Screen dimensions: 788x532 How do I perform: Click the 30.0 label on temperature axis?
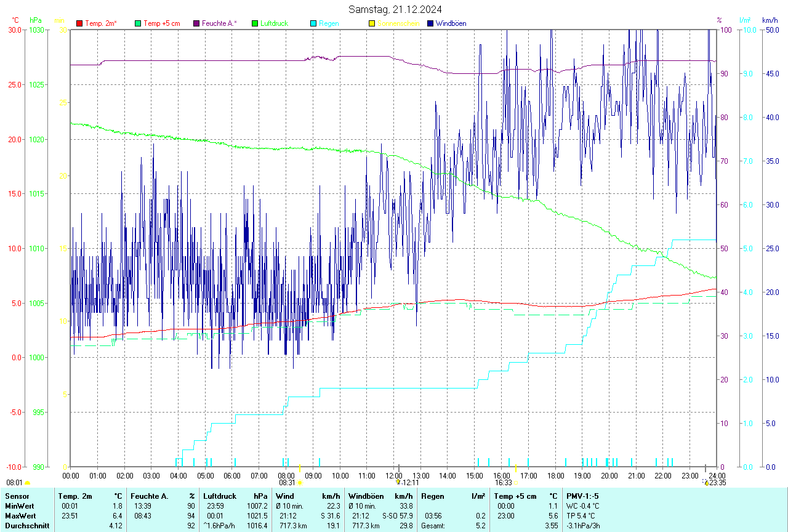click(x=15, y=30)
